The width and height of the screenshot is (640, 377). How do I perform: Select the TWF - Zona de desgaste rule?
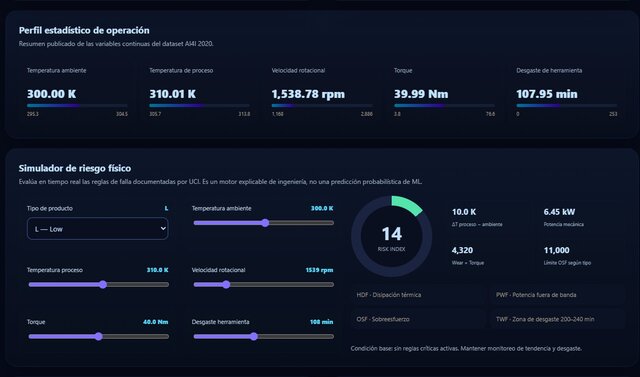tap(558, 319)
